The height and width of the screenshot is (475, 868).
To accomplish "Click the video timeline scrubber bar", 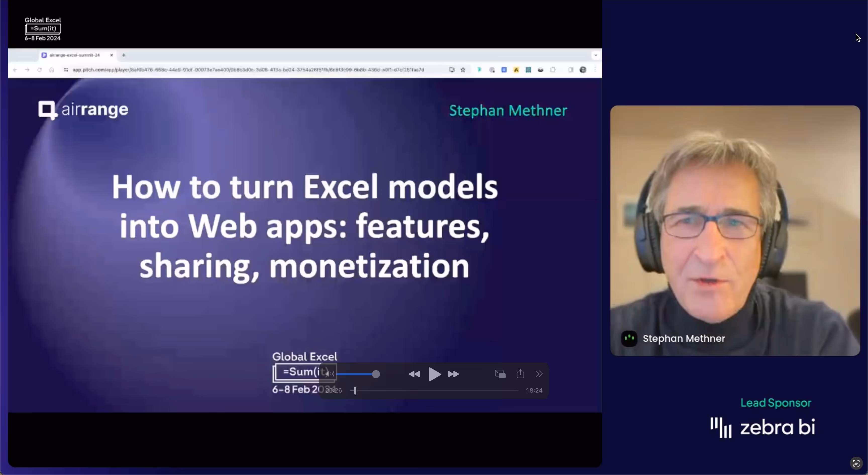I will pyautogui.click(x=435, y=390).
